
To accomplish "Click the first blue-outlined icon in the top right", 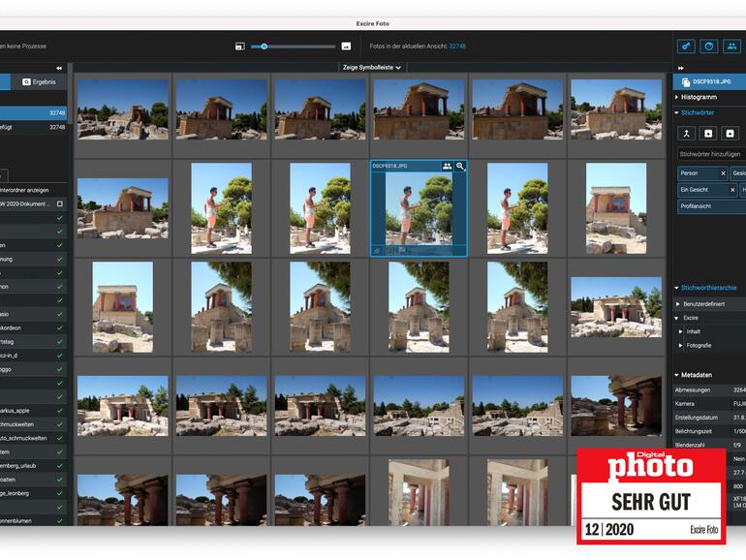I will coord(686,47).
